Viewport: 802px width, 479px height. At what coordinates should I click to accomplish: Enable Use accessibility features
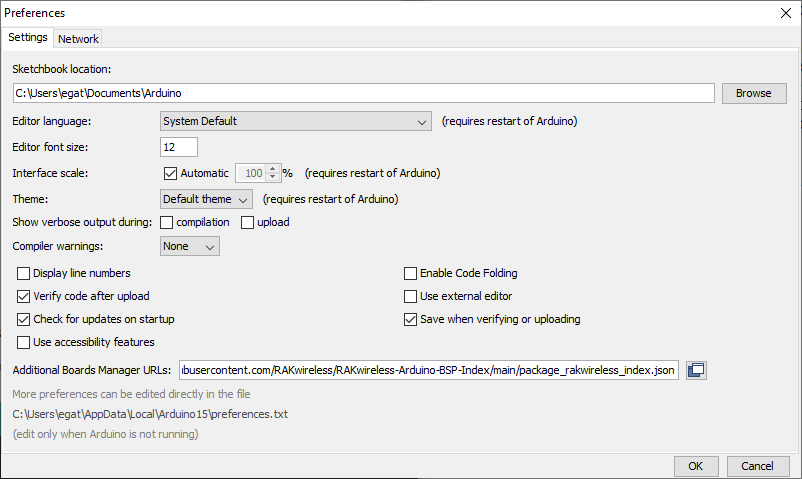(24, 342)
